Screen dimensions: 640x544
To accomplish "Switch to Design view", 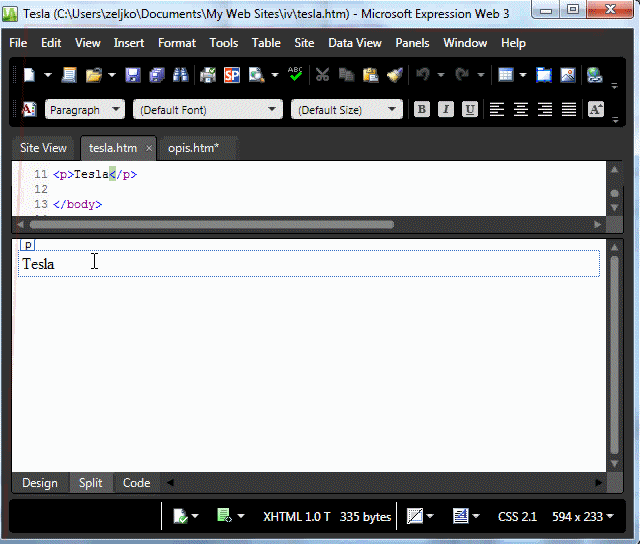I will [x=40, y=483].
